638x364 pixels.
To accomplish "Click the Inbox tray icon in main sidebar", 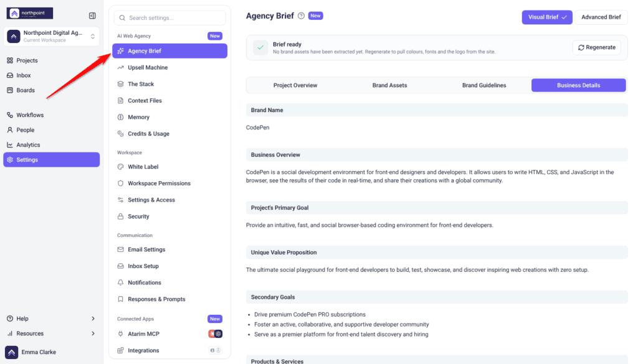I will pos(10,75).
